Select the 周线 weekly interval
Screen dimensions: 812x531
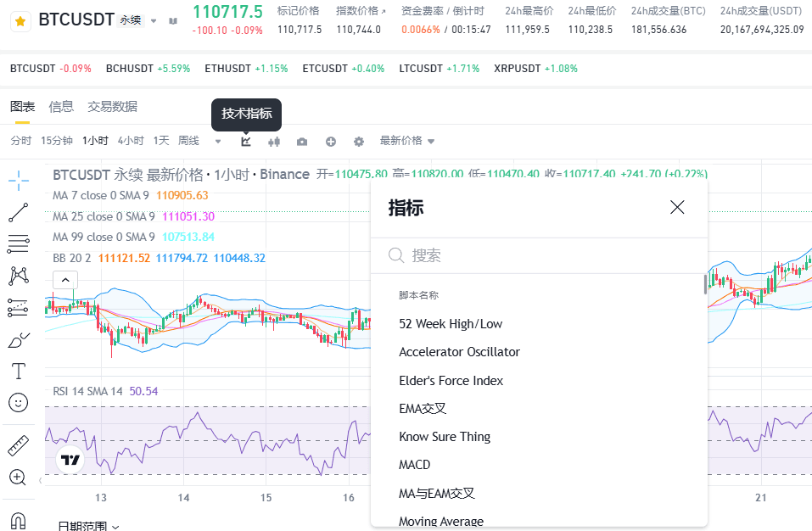pyautogui.click(x=188, y=141)
